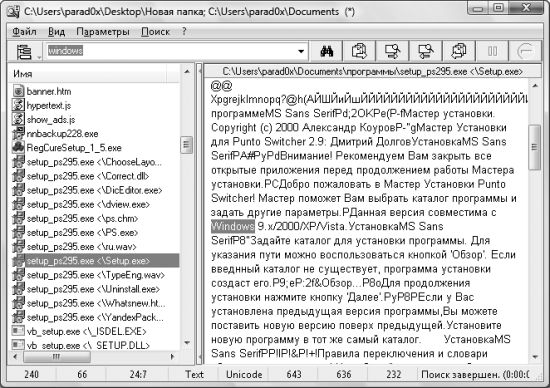Image resolution: width=550 pixels, height=388 pixels.
Task: Select setup_ps295.exe TypeEng.wav entry
Action: [95, 275]
